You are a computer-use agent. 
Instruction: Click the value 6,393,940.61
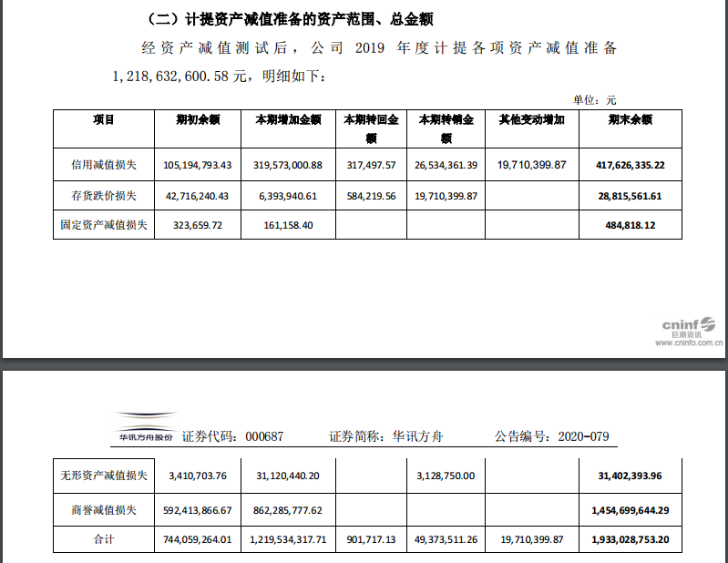coord(288,197)
